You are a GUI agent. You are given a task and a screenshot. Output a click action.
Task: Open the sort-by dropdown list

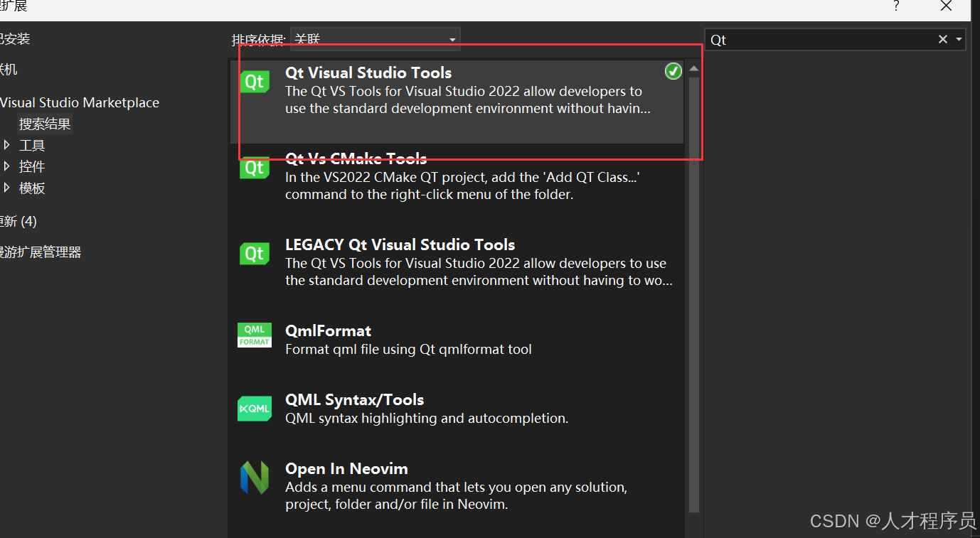[452, 40]
